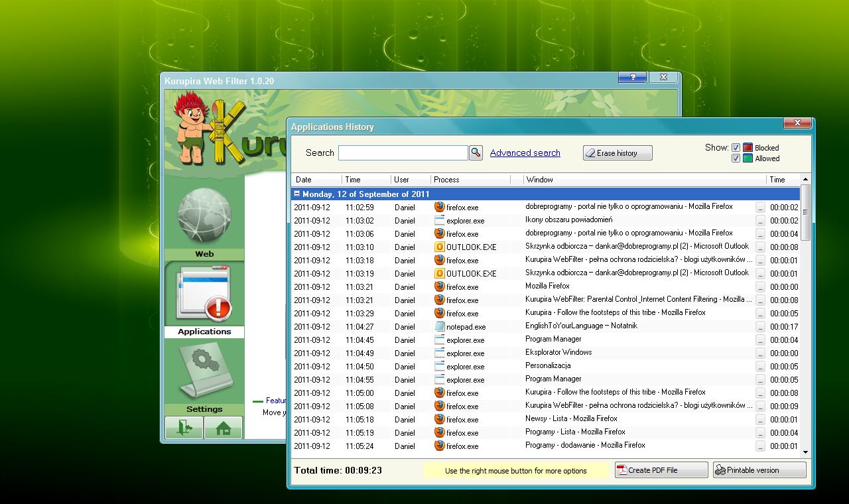
Task: Click Outlook icon in 11:03:10 row
Action: 439,247
